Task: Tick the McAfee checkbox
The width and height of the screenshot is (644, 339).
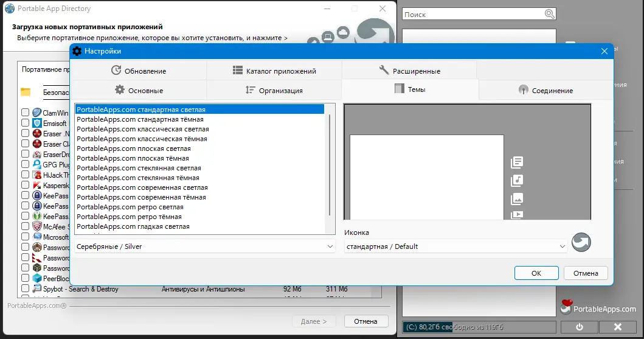Action: 25,226
